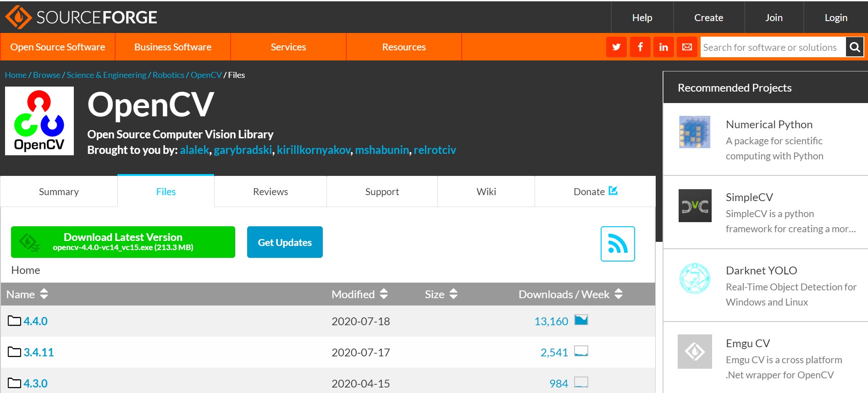Click the Help link in header
The image size is (868, 393).
point(642,17)
